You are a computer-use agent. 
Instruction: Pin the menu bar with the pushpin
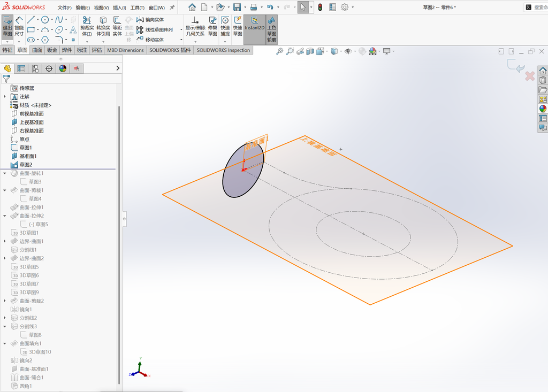(172, 7)
